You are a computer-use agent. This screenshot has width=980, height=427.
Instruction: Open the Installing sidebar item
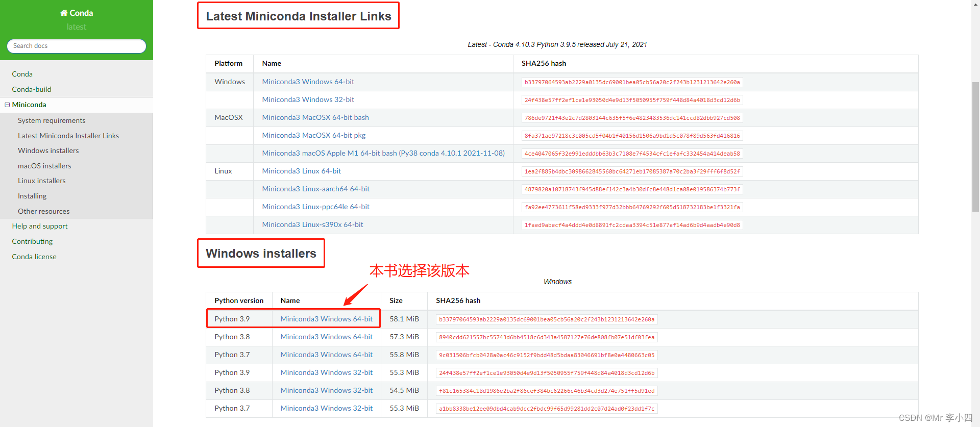tap(32, 196)
